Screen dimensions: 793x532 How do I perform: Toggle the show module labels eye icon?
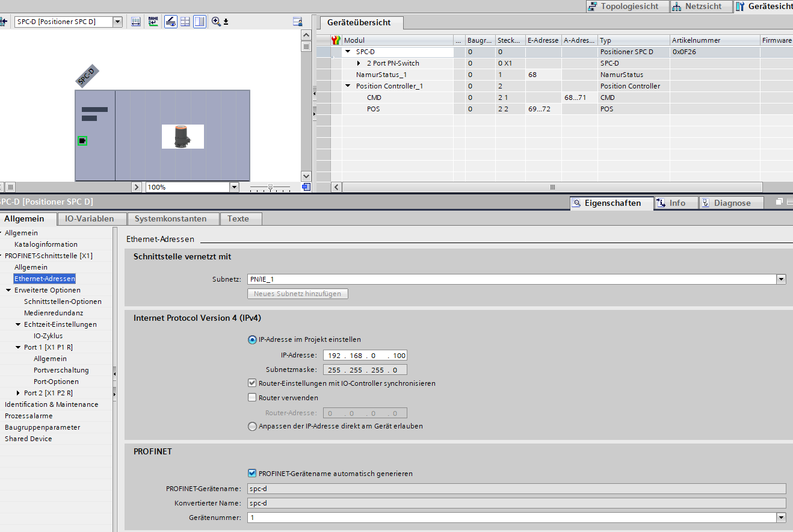170,22
